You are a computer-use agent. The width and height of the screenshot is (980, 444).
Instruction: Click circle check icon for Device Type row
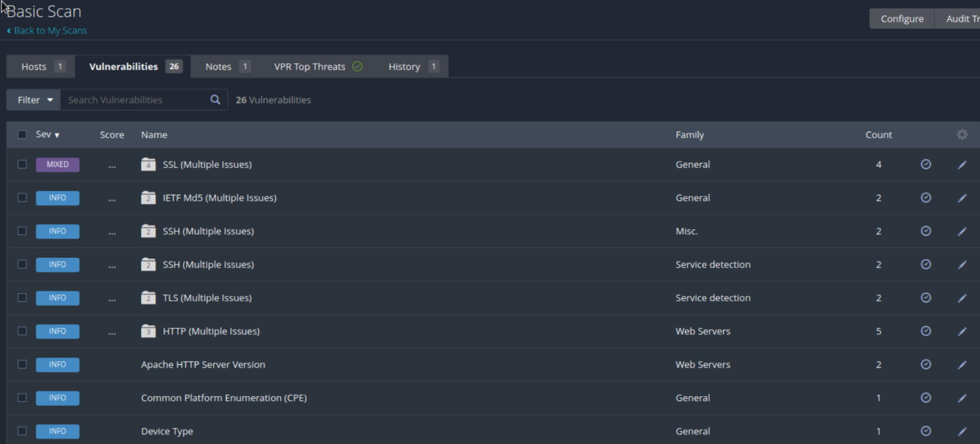925,431
